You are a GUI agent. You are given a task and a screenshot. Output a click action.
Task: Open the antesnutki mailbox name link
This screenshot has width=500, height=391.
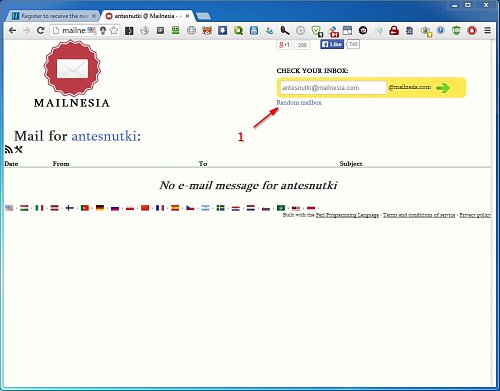[x=104, y=136]
